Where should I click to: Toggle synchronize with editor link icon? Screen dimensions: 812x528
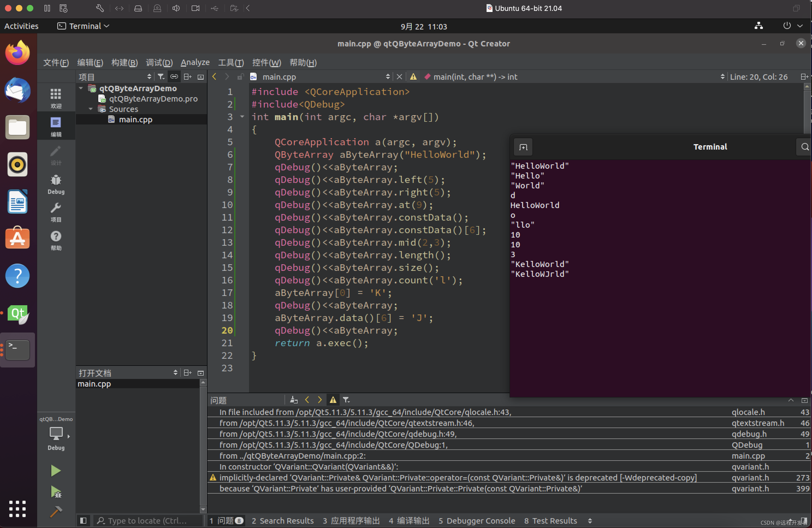[174, 77]
